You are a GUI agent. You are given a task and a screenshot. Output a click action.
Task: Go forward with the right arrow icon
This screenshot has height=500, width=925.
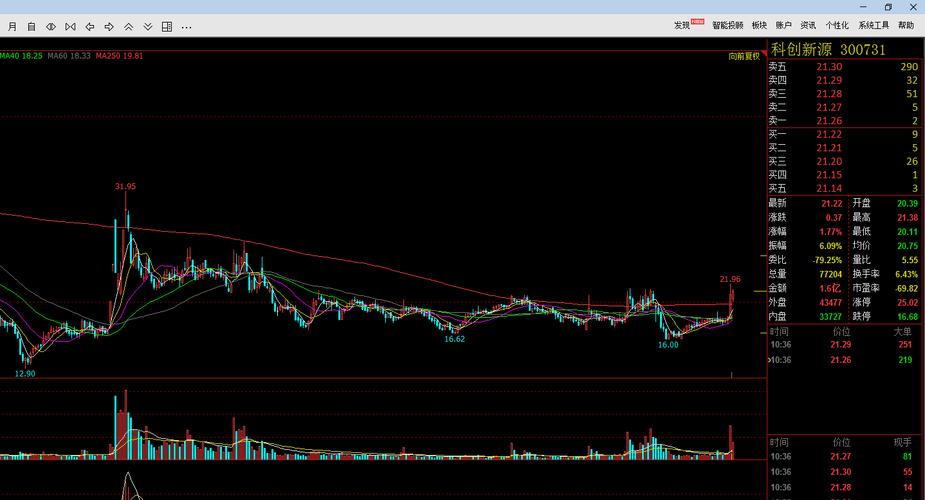pyautogui.click(x=109, y=26)
